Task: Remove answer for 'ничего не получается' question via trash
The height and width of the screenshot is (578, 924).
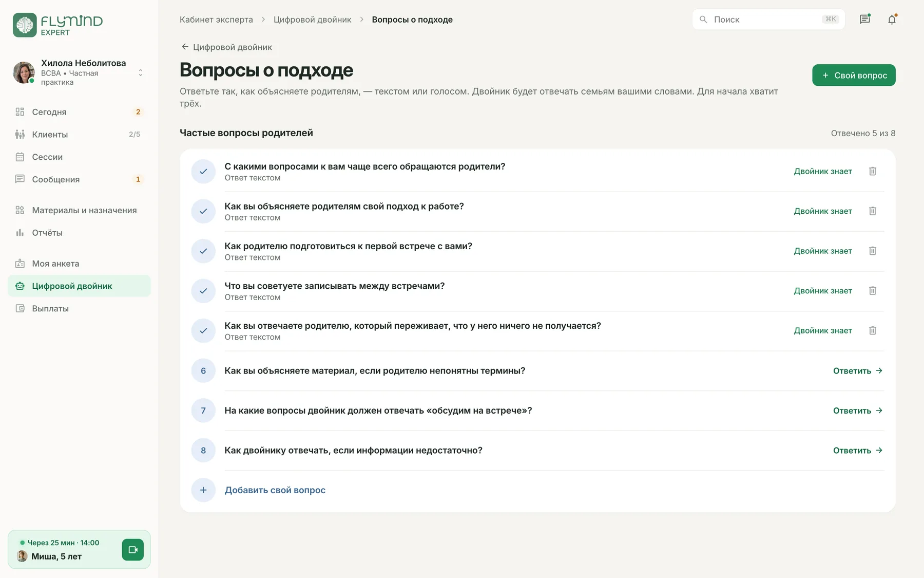Action: [x=872, y=330]
